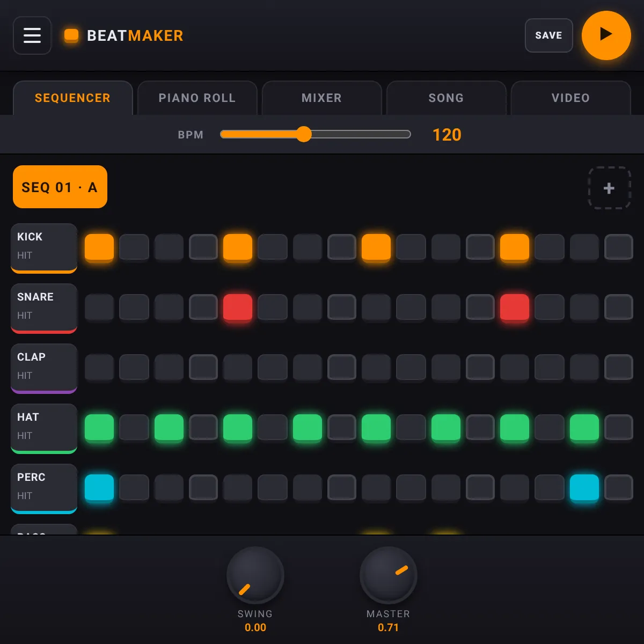Enable PERC step 8

342,487
